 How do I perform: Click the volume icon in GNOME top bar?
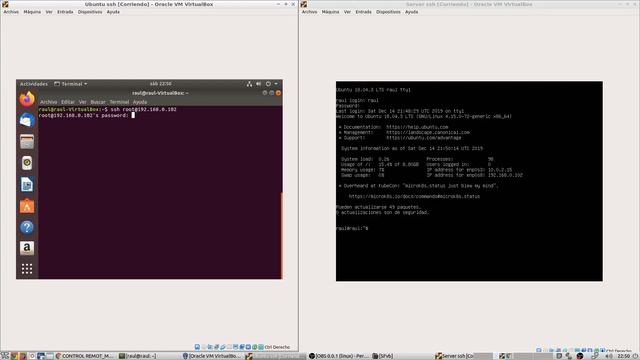[x=259, y=84]
